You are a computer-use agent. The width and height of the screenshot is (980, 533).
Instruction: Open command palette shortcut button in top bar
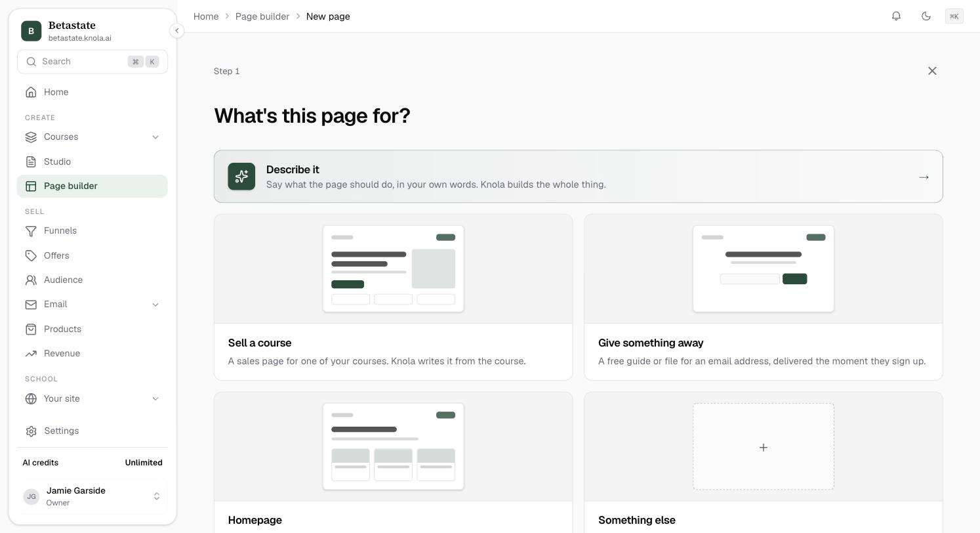tap(954, 16)
